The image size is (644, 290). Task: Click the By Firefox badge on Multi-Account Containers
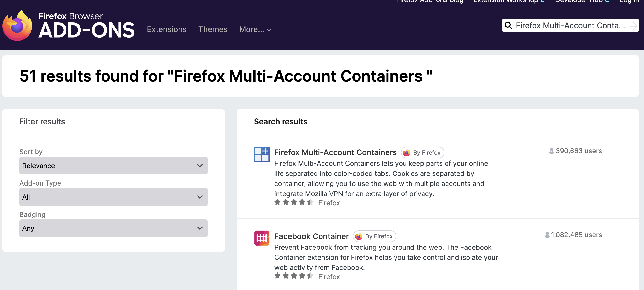(422, 152)
